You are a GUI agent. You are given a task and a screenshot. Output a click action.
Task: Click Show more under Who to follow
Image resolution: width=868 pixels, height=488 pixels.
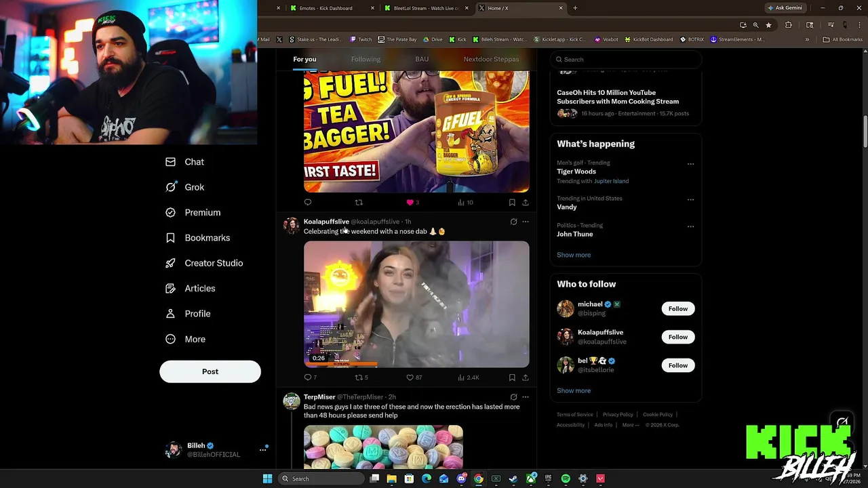574,390
